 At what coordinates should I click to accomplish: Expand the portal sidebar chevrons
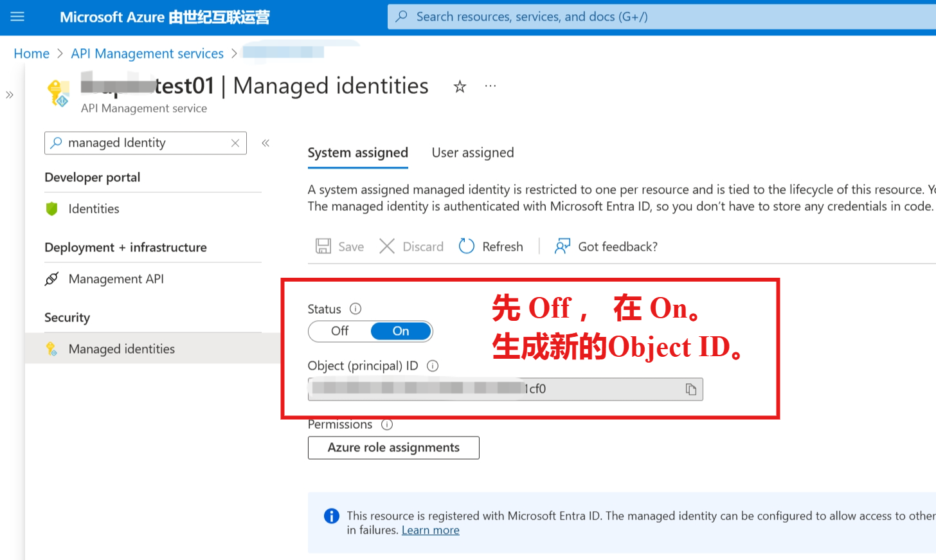[10, 95]
